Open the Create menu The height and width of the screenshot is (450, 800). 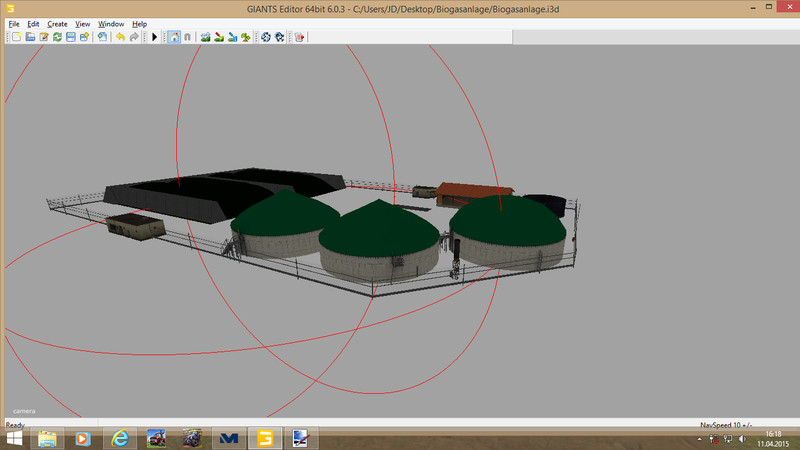(57, 23)
